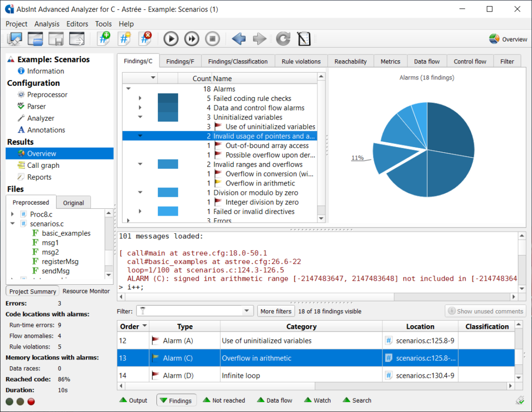Viewport: 532px width, 412px height.
Task: Toggle the Not reached panel
Action: (224, 400)
